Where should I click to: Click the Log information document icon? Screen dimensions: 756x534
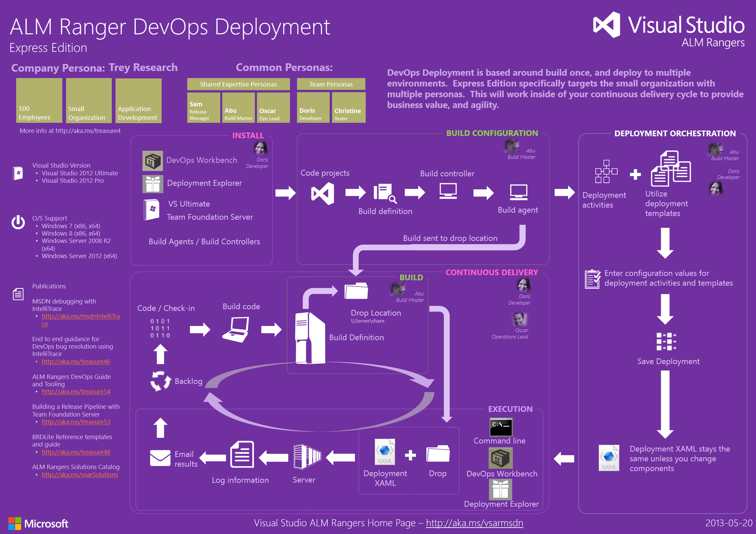(x=242, y=454)
